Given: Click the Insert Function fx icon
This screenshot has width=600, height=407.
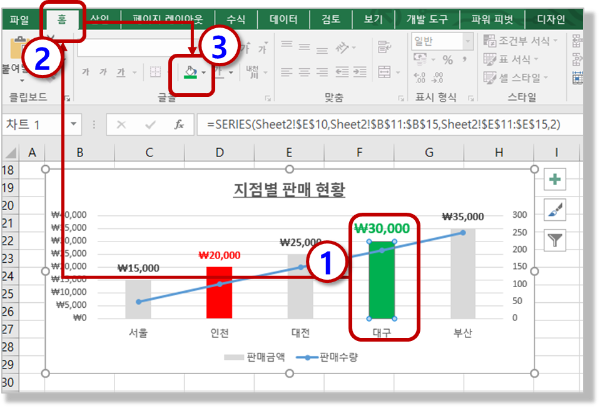Looking at the screenshot, I should [x=179, y=124].
